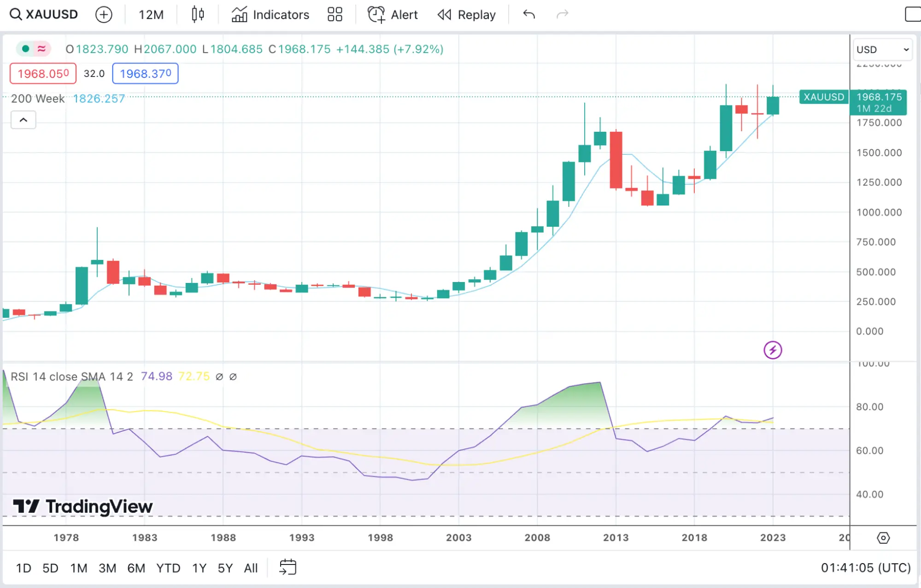The image size is (921, 588).
Task: Select the 5Y time range
Action: point(225,568)
